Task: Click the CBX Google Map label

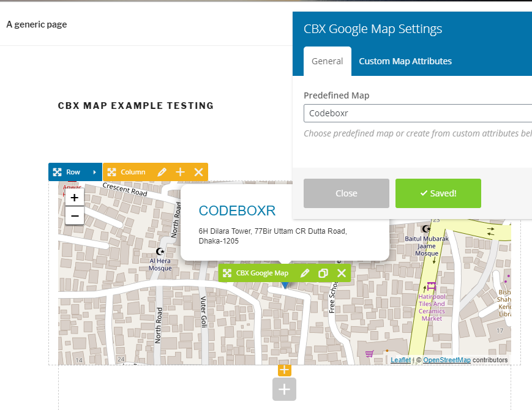Action: coord(262,273)
